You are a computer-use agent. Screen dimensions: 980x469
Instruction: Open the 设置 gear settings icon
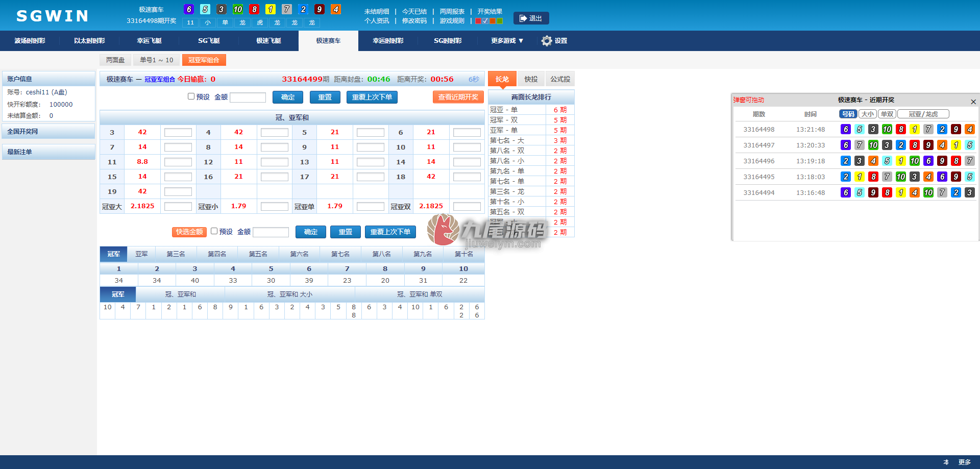[547, 41]
